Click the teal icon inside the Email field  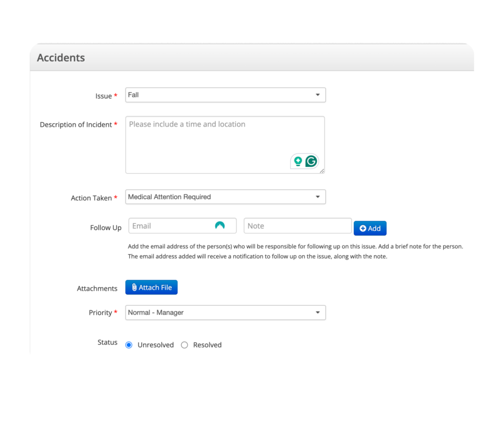pos(220,226)
